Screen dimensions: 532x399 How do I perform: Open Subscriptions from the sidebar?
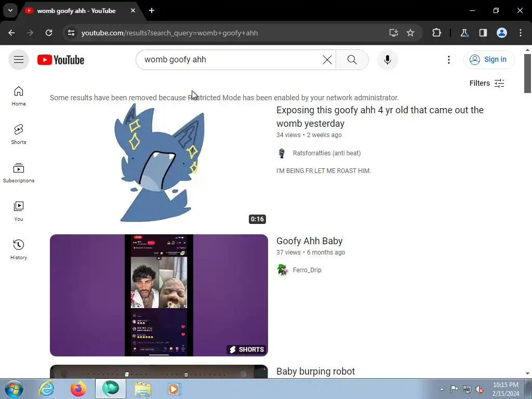pyautogui.click(x=19, y=172)
